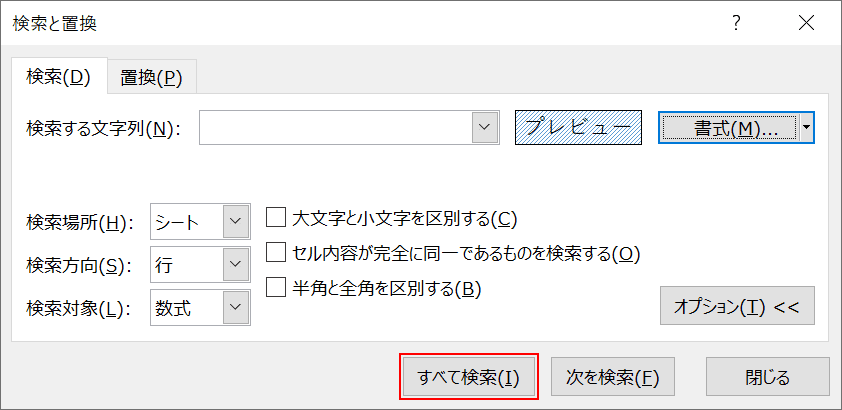This screenshot has height=410, width=842.
Task: Click the プレビュー format preview box
Action: click(578, 128)
